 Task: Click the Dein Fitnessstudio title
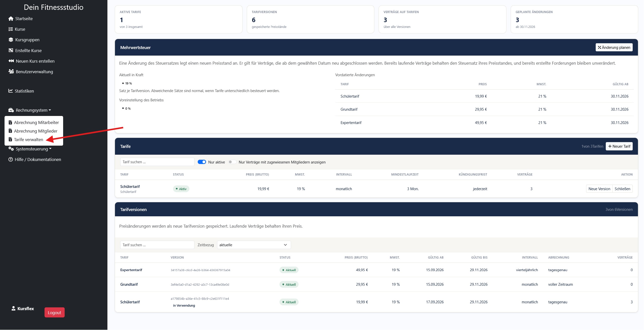coord(54,7)
